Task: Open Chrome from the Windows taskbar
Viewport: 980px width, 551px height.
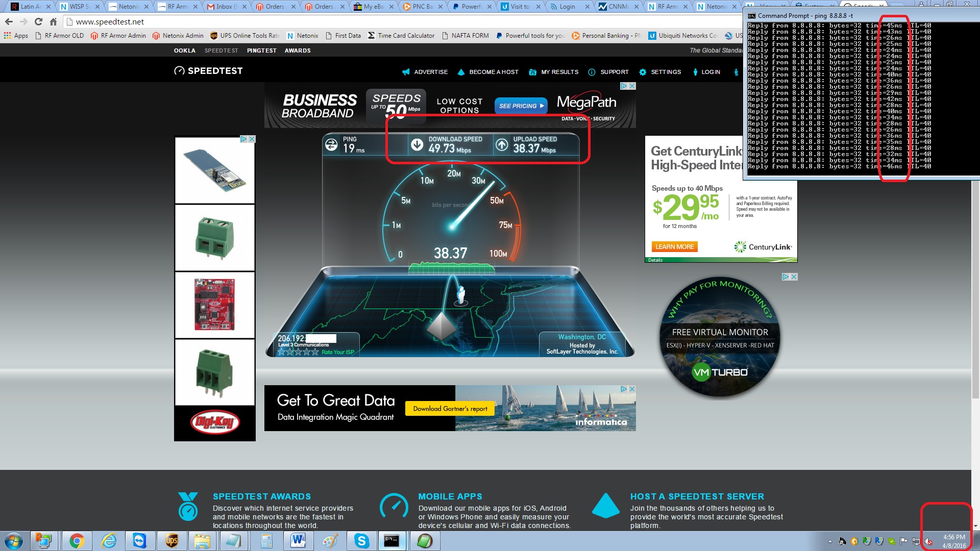Action: [77, 541]
